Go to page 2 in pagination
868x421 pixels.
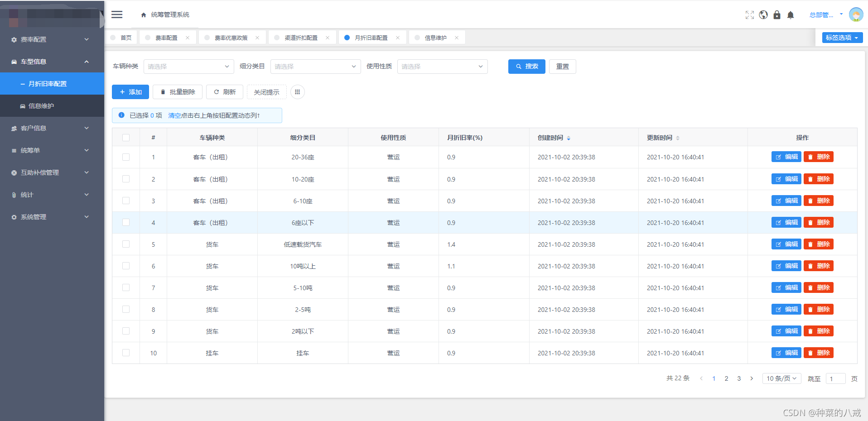click(726, 378)
